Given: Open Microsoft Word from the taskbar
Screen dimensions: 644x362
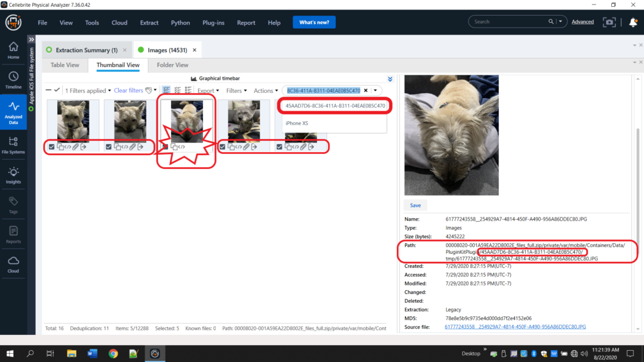Looking at the screenshot, I should click(92, 353).
